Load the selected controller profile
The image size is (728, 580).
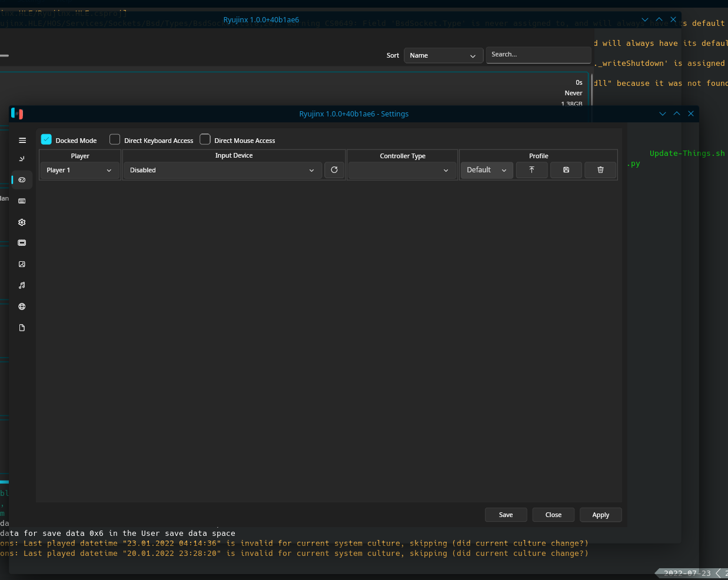(x=531, y=169)
